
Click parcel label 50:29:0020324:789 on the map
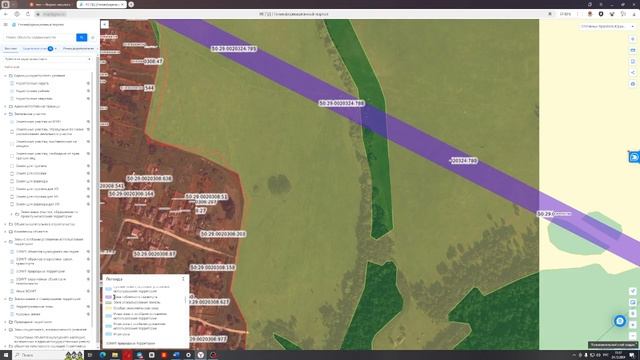point(234,49)
